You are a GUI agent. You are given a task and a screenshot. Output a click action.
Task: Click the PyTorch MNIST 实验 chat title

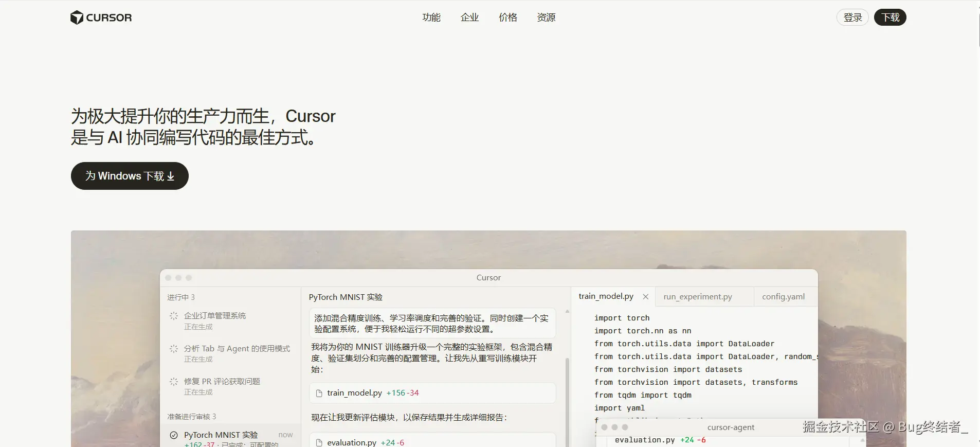click(x=346, y=297)
